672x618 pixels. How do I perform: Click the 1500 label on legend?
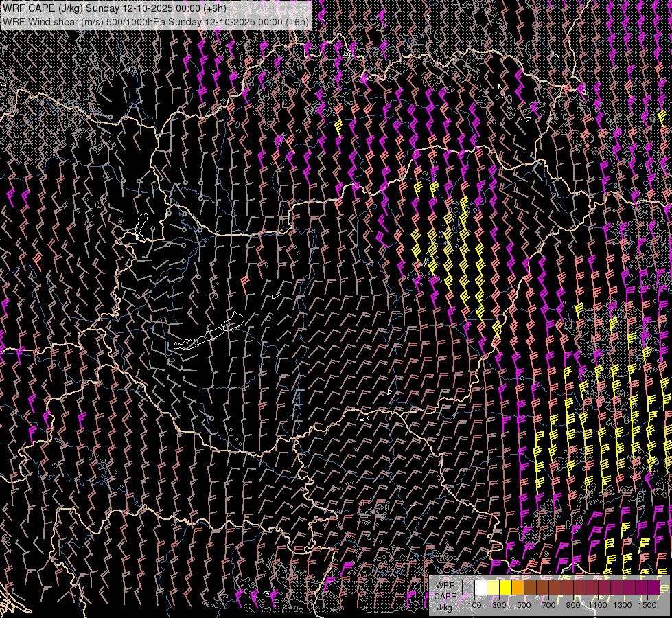pos(647,605)
